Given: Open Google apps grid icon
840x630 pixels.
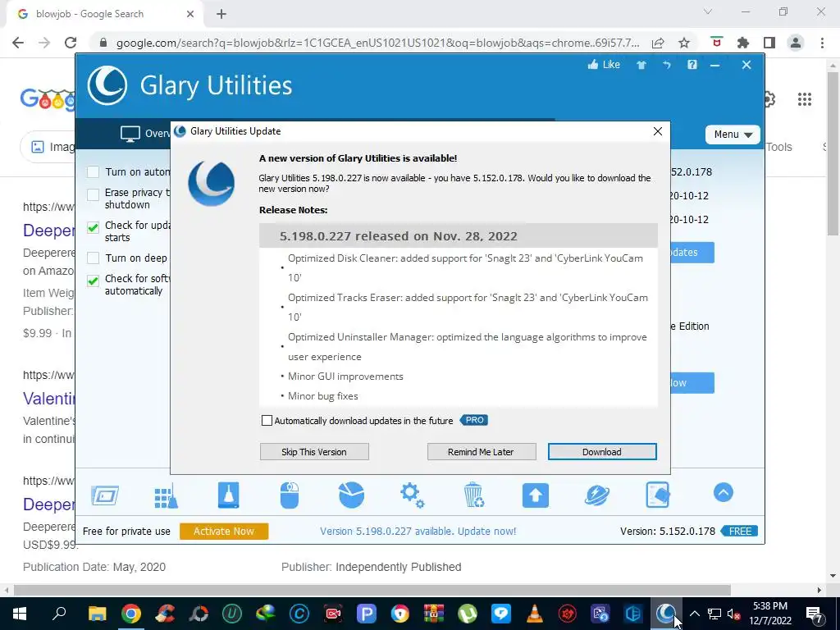Looking at the screenshot, I should 804,99.
